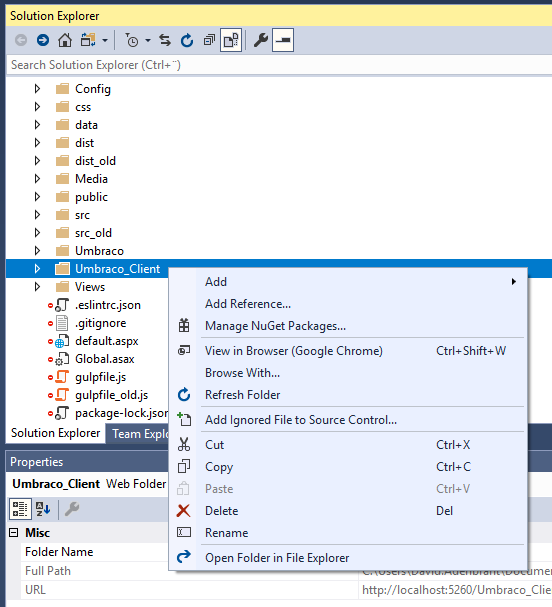Expand the src_old folder

pyautogui.click(x=38, y=233)
